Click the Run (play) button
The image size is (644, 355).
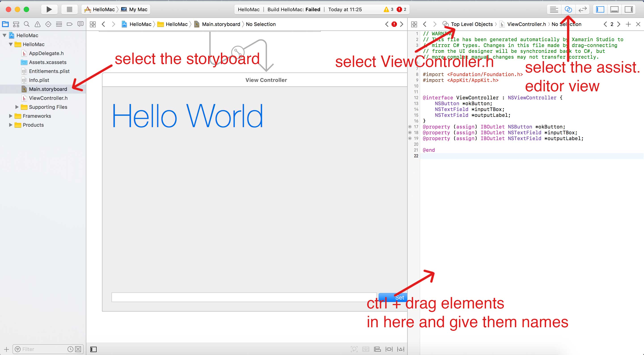click(49, 9)
